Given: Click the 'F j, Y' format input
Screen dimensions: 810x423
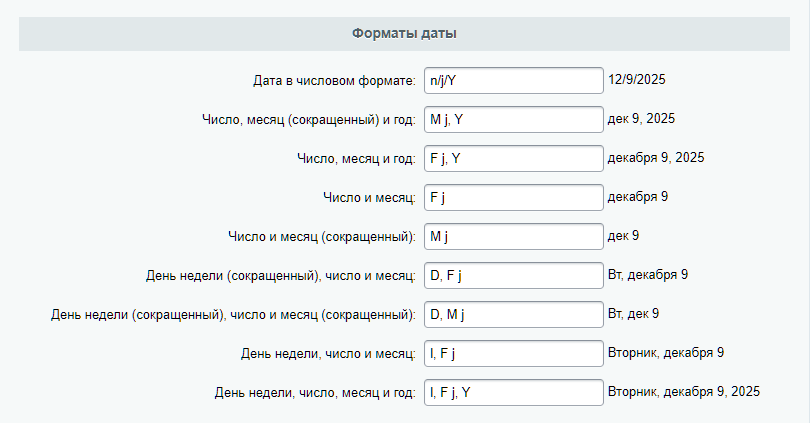Looking at the screenshot, I should point(513,158).
